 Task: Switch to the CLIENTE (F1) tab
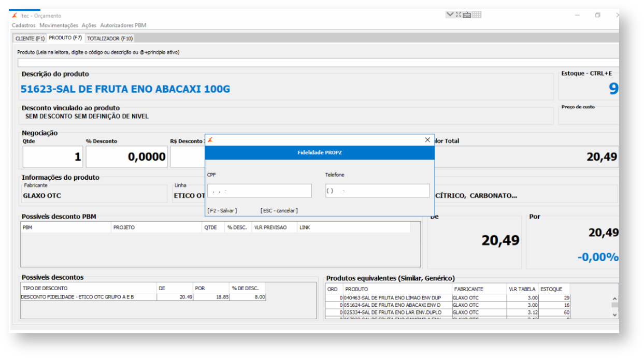tap(30, 38)
